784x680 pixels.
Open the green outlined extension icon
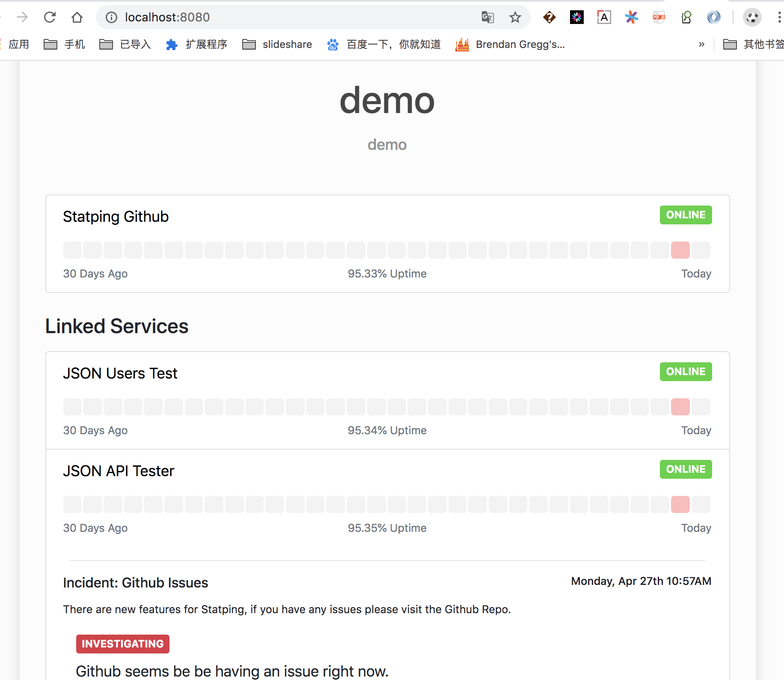[686, 17]
